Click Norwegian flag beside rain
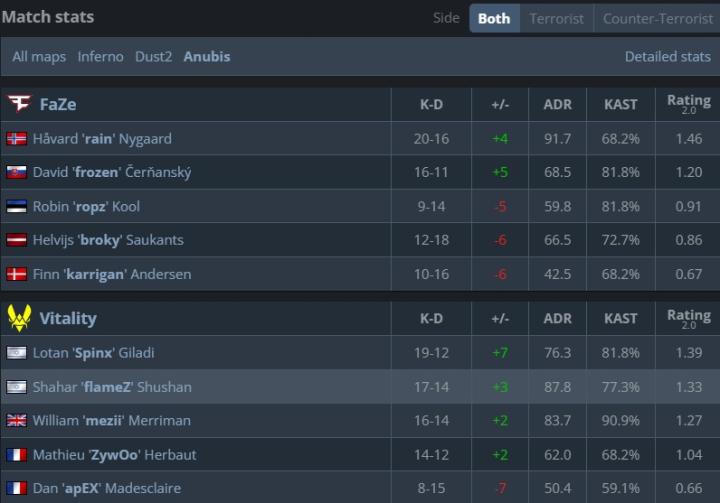720x503 pixels. tap(16, 139)
